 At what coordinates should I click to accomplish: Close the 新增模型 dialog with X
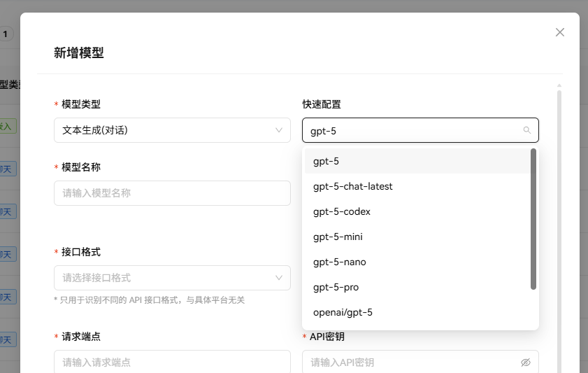[559, 32]
